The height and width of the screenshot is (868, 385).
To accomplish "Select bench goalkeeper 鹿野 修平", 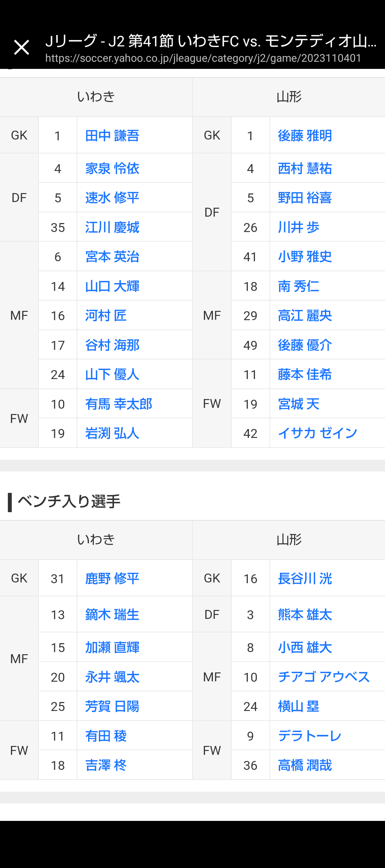I will pos(112,579).
